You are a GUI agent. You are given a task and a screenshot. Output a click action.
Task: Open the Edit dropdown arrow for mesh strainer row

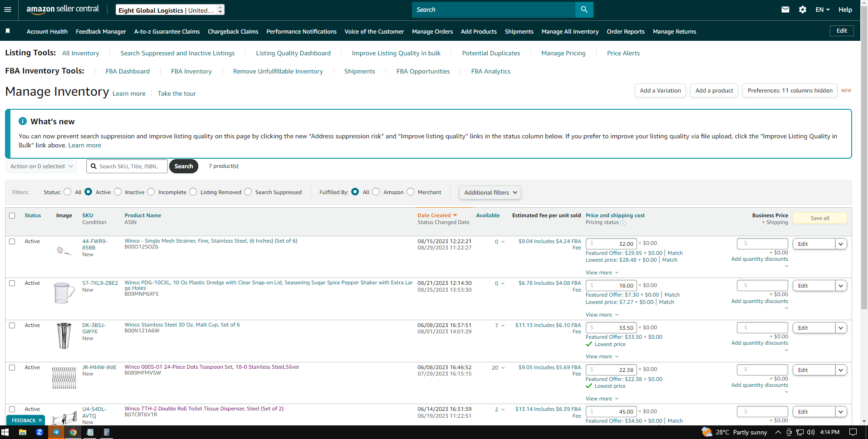tap(841, 244)
